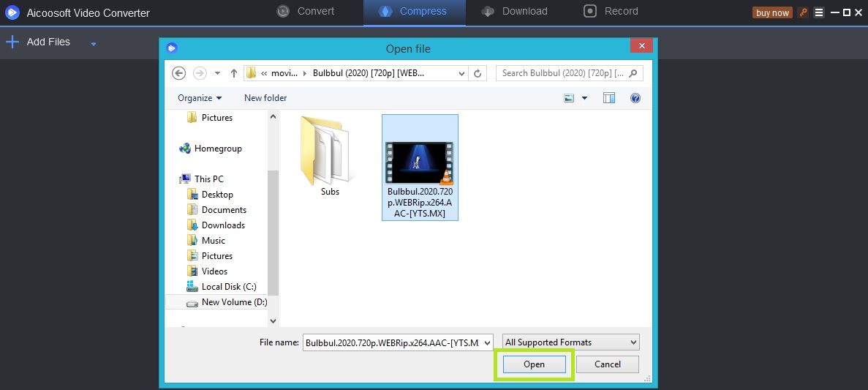Expand the File name dropdown arrow
The height and width of the screenshot is (390, 868).
click(488, 343)
